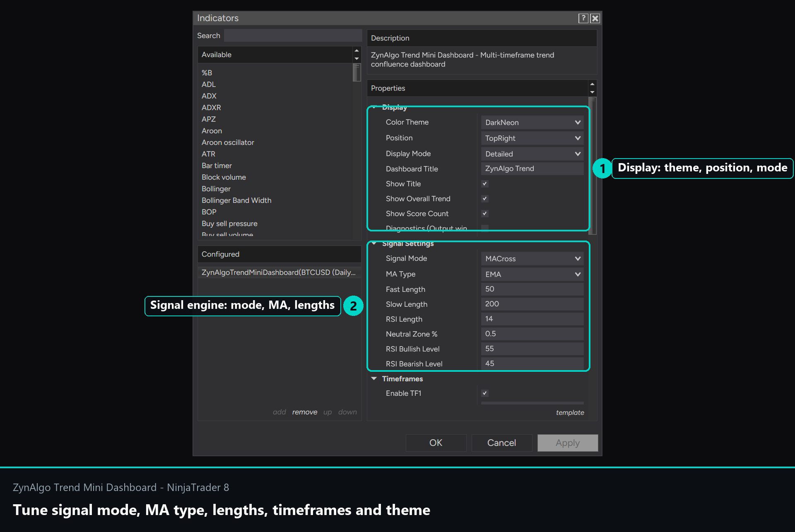The image size is (795, 532).
Task: Click the Dashboard Title text field
Action: tap(532, 169)
